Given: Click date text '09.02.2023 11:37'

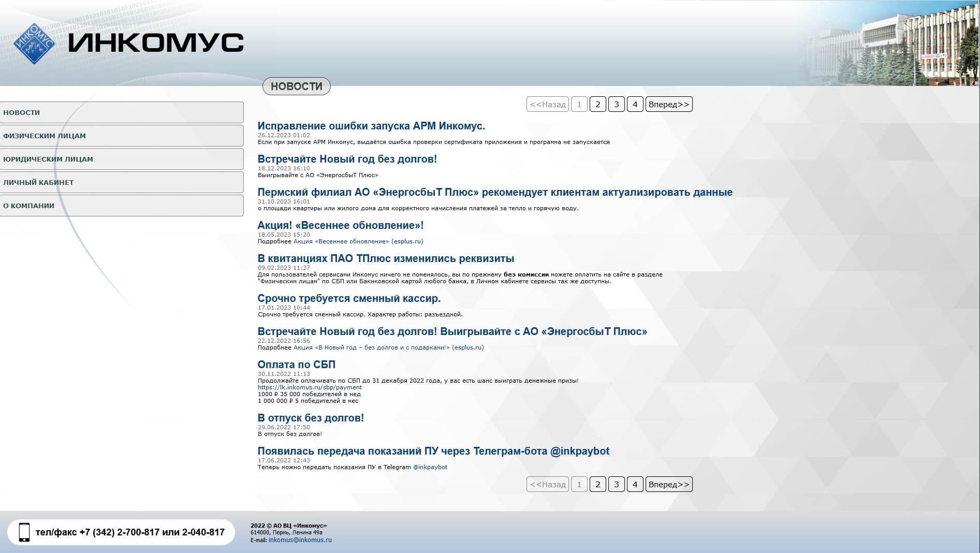Looking at the screenshot, I should (284, 268).
